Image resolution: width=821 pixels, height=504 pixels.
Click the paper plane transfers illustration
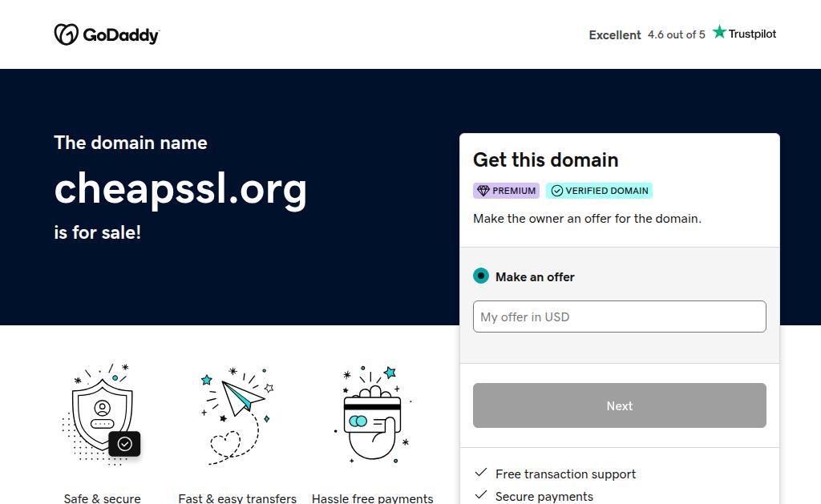coord(237,414)
